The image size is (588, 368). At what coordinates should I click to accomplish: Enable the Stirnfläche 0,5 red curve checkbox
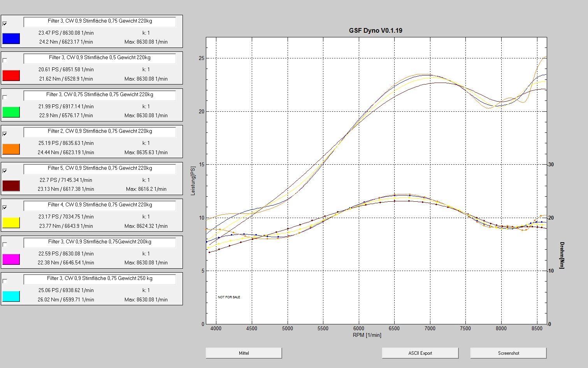click(x=5, y=60)
